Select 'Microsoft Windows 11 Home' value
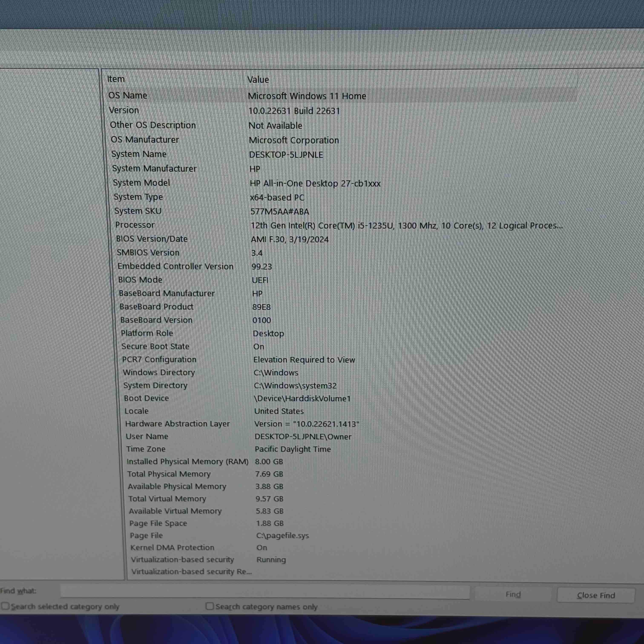This screenshot has width=644, height=644. click(307, 96)
